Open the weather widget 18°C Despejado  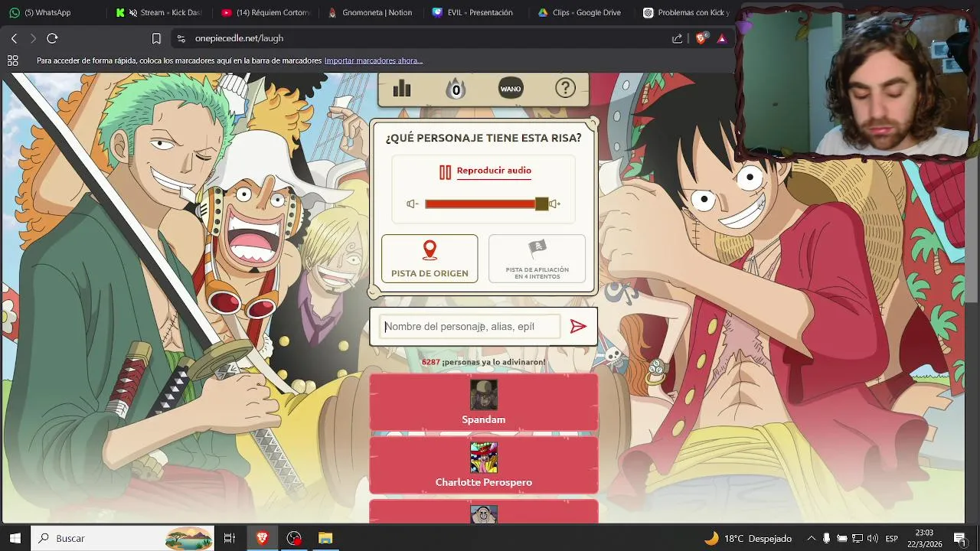748,538
